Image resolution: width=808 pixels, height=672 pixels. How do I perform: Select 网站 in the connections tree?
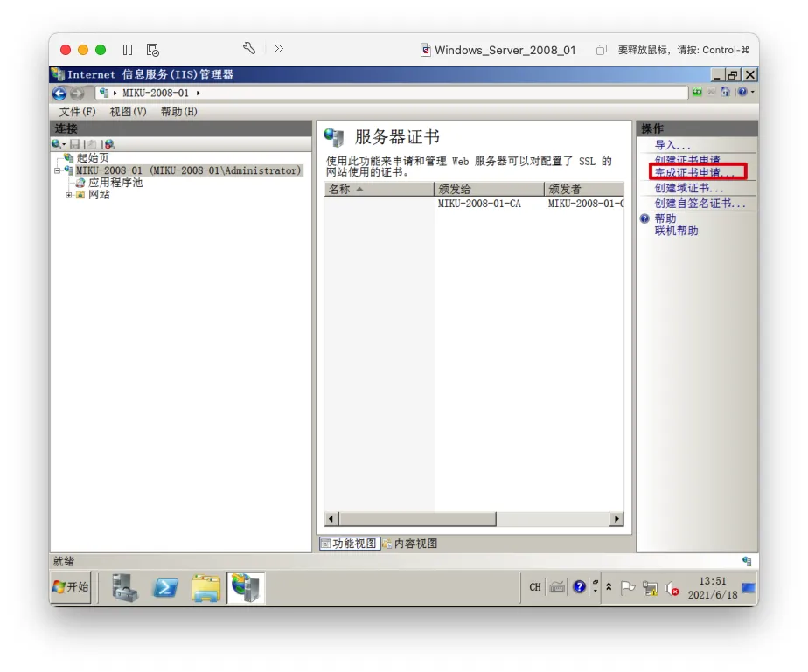(99, 195)
